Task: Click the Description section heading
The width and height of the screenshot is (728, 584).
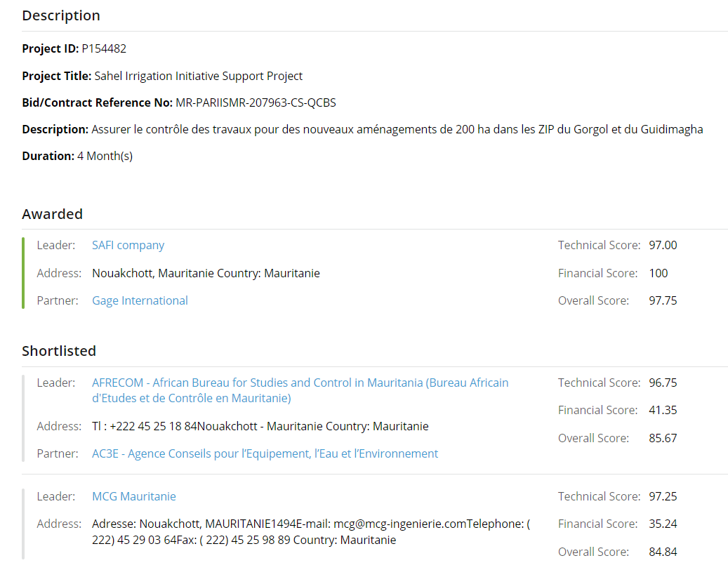Action: [61, 15]
